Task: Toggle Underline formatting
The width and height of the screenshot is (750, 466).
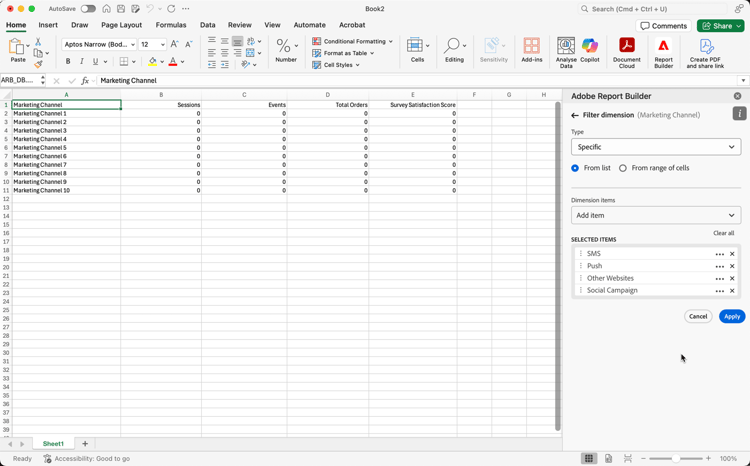Action: pyautogui.click(x=95, y=61)
